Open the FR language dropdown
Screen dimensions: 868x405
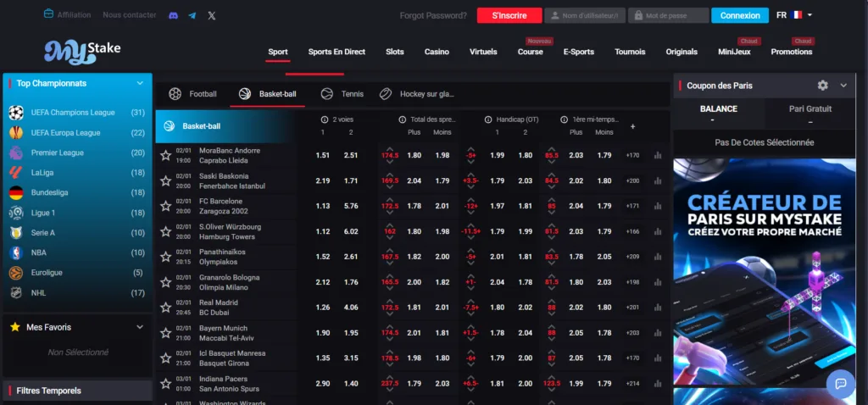794,15
